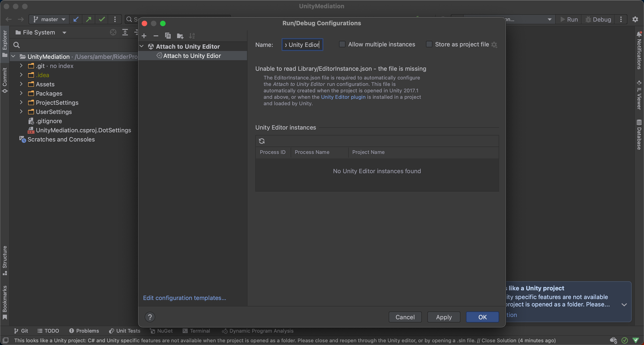The image size is (644, 345).
Task: Open the Git tab
Action: (21, 331)
